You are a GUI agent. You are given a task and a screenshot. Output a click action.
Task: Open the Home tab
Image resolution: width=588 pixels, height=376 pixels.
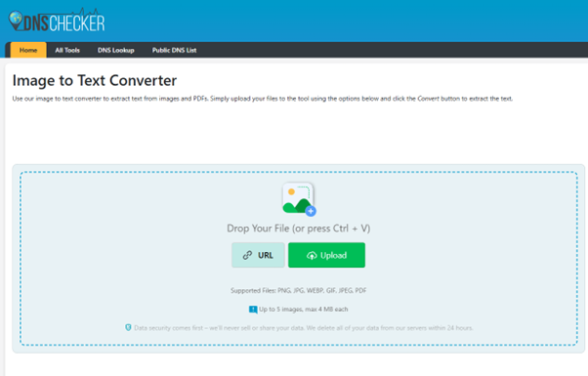click(28, 50)
